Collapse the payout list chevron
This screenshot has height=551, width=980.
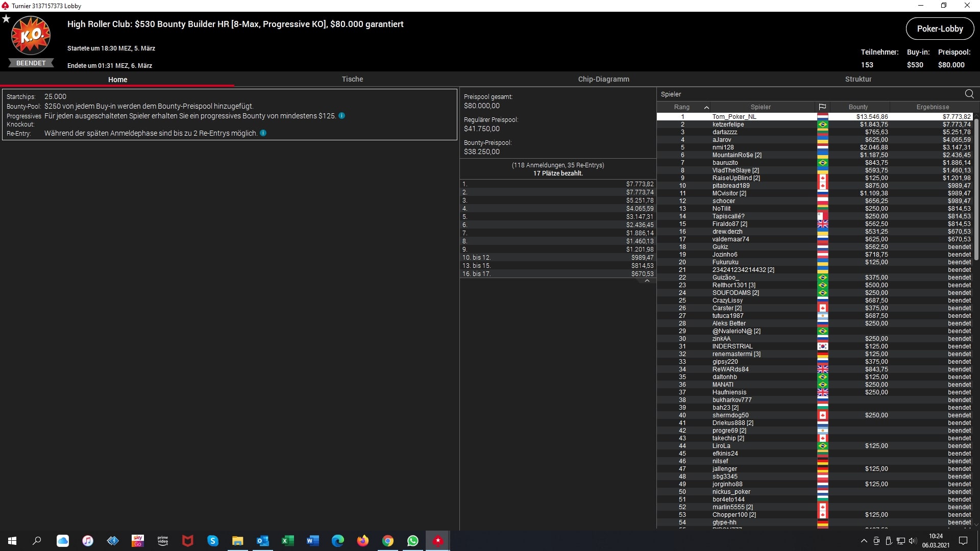coord(647,281)
